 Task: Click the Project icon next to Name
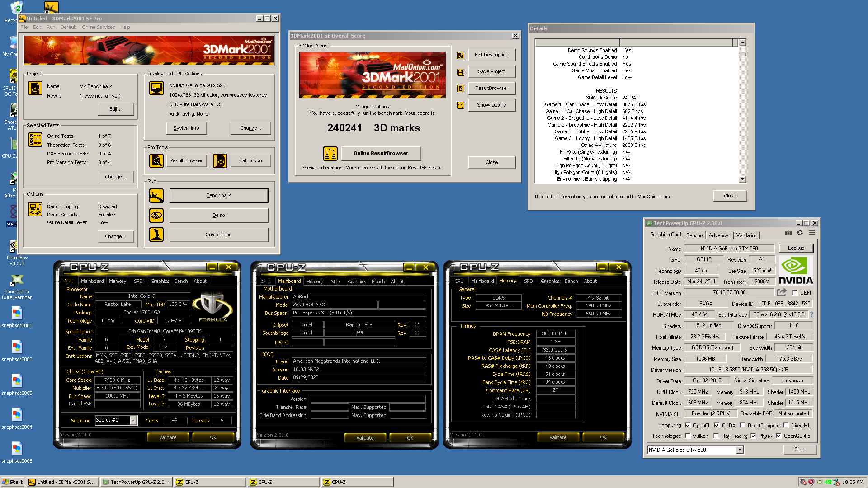pyautogui.click(x=35, y=88)
